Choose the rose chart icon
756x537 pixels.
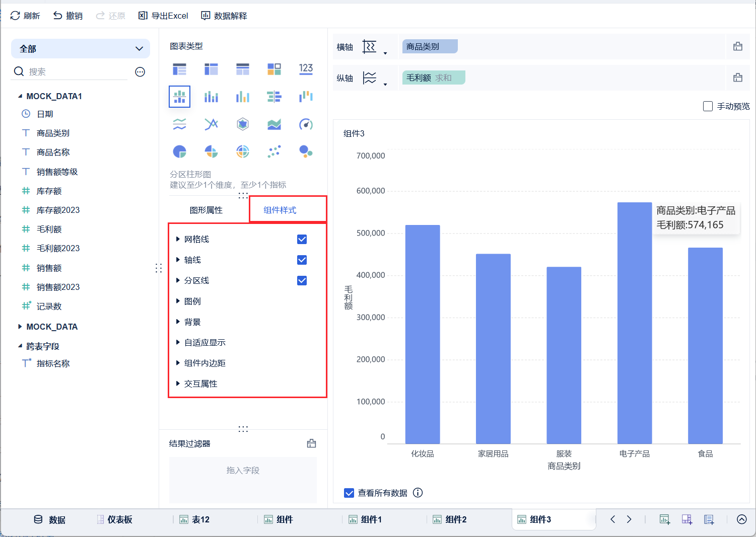(x=211, y=151)
